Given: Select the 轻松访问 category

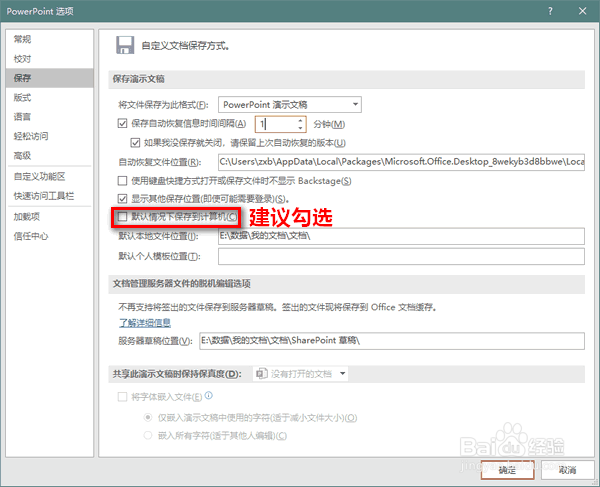Looking at the screenshot, I should pyautogui.click(x=50, y=136).
